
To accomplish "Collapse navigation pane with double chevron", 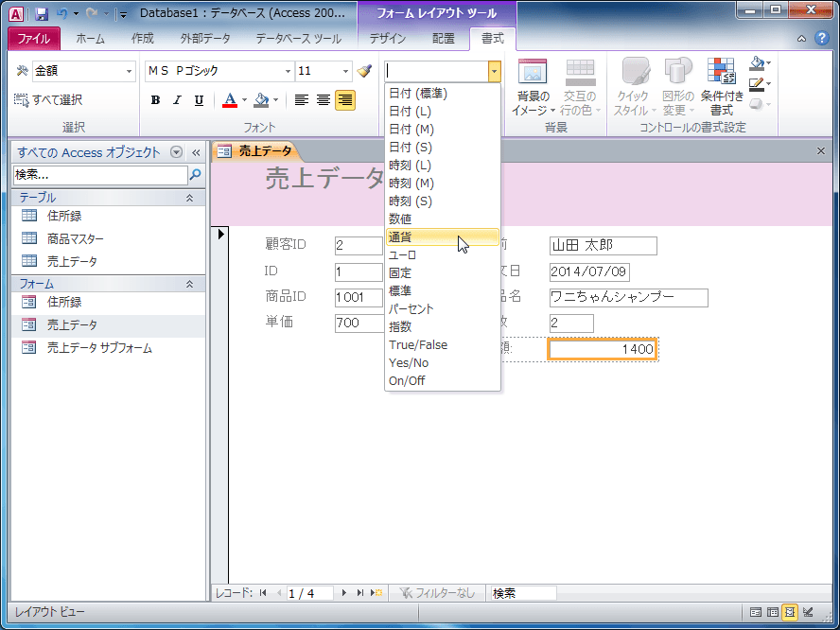I will click(196, 152).
